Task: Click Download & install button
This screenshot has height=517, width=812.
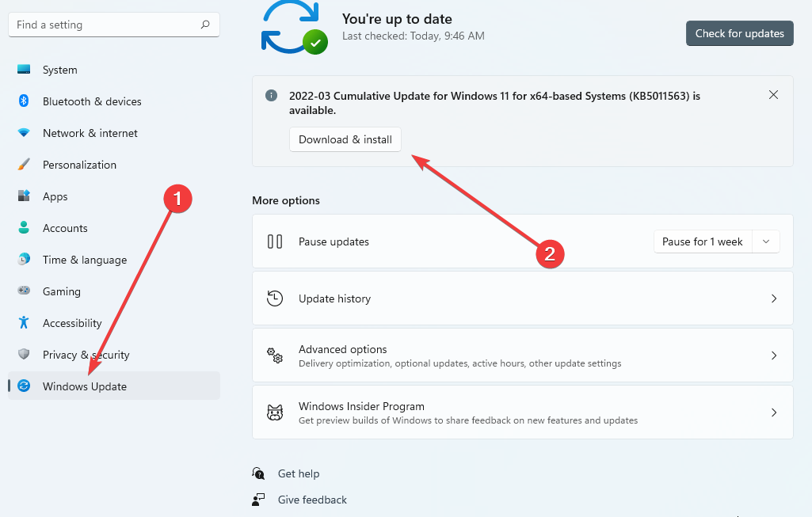Action: (x=345, y=139)
